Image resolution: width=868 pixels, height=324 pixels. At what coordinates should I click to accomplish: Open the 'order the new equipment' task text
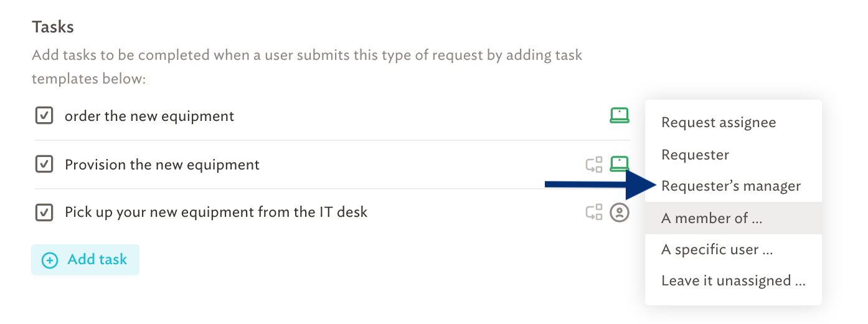click(x=149, y=116)
